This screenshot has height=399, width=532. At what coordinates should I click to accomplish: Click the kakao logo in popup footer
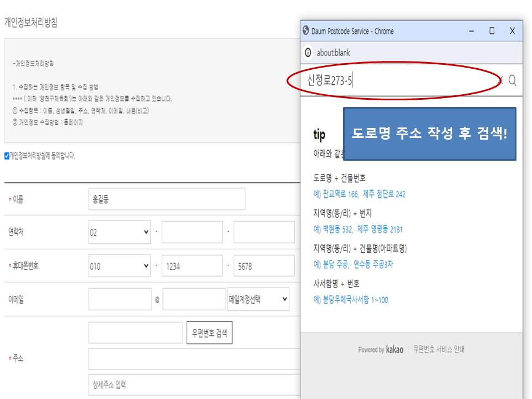(x=395, y=350)
